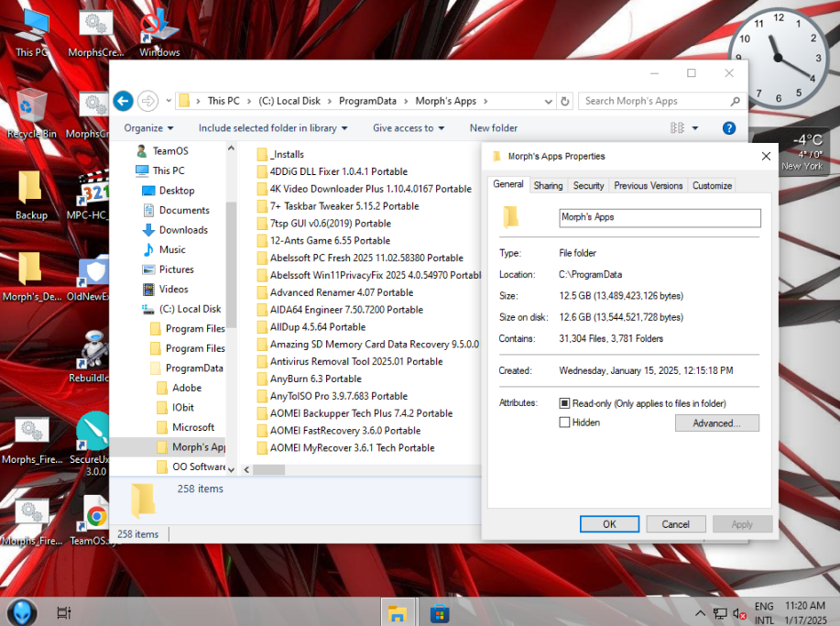
Task: Open the view options dropdown arrow
Action: pos(695,128)
